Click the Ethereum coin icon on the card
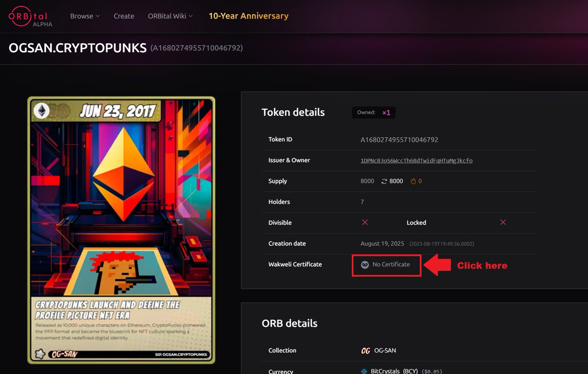 coord(42,111)
